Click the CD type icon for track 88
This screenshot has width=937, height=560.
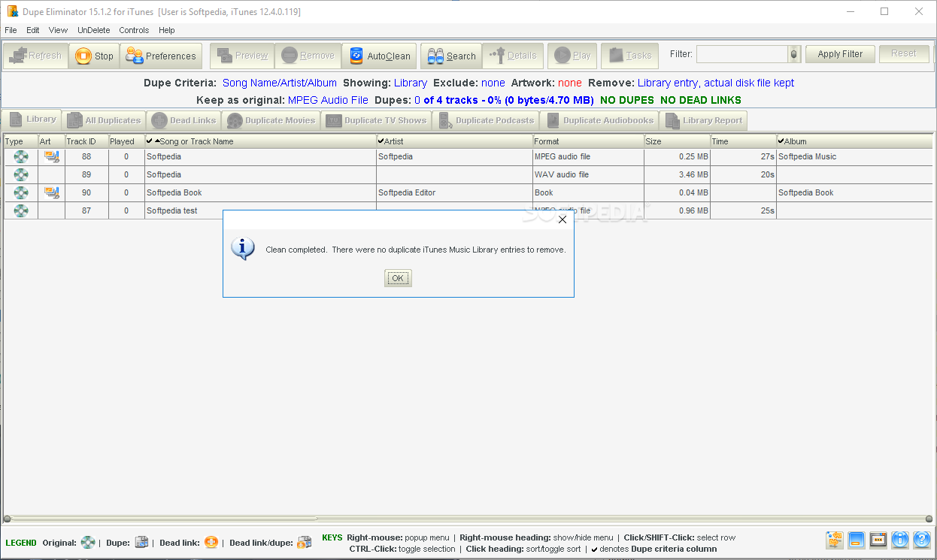[21, 156]
